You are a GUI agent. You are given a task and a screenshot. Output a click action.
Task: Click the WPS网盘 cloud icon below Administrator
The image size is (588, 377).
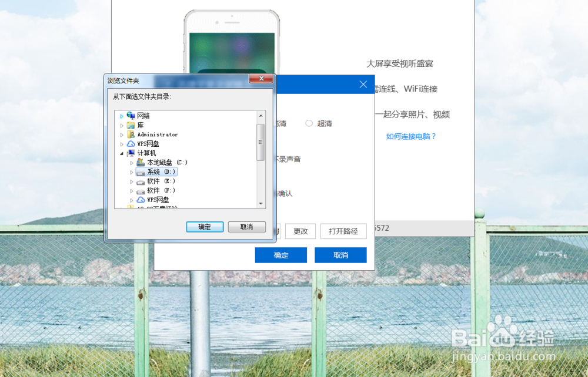pos(131,144)
